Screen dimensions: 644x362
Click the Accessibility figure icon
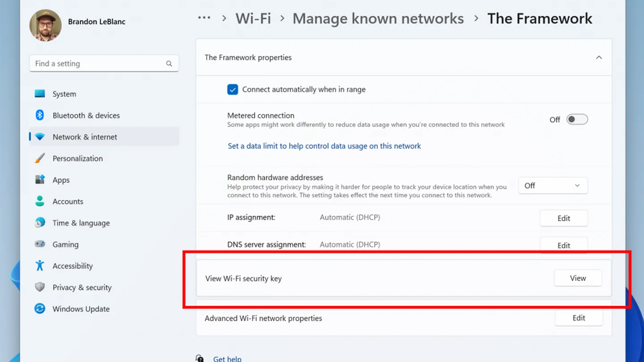tap(40, 265)
